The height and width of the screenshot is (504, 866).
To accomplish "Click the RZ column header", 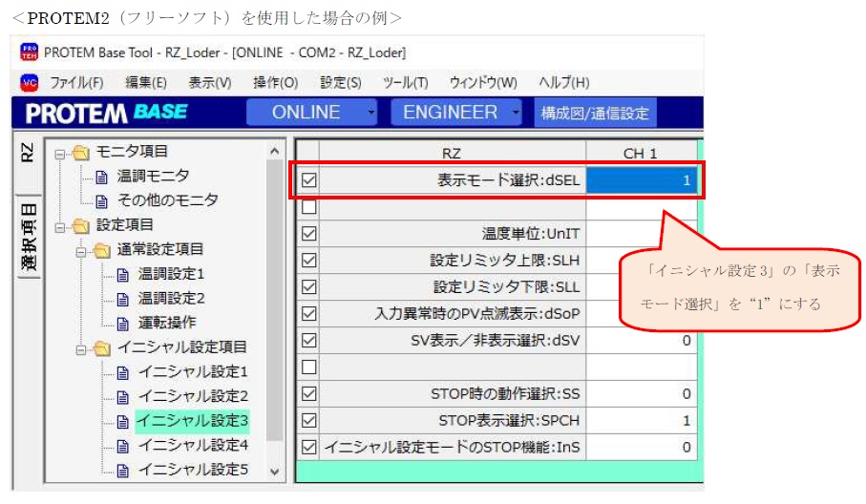I will 453,153.
